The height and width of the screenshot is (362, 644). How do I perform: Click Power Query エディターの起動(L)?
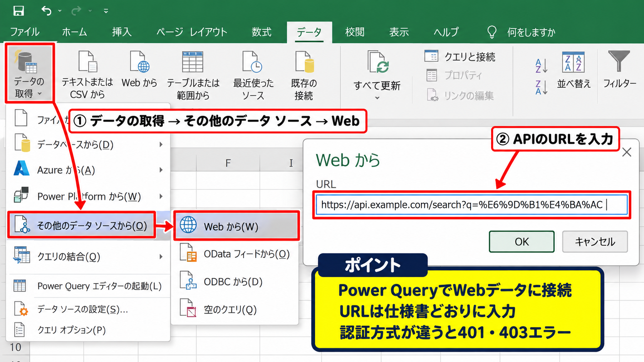point(88,286)
